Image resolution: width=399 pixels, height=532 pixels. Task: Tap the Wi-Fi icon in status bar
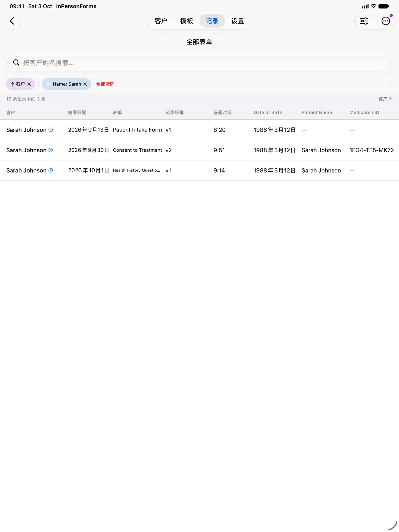(374, 6)
